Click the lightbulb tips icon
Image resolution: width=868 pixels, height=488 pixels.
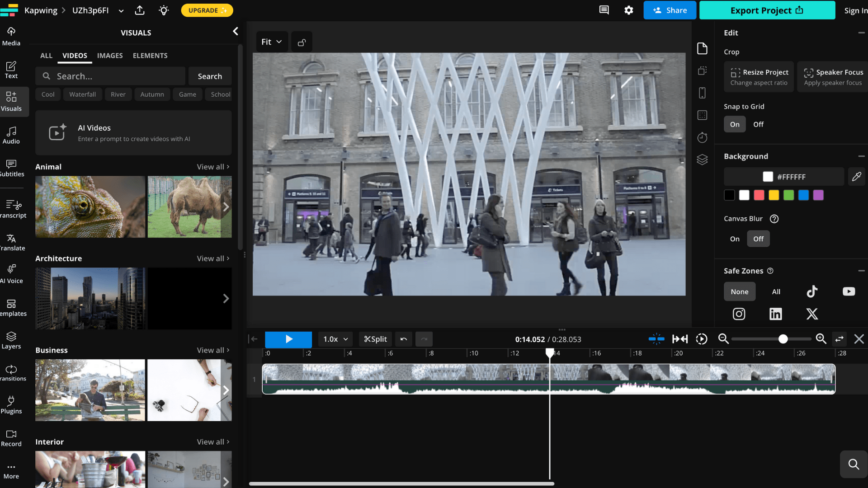164,10
